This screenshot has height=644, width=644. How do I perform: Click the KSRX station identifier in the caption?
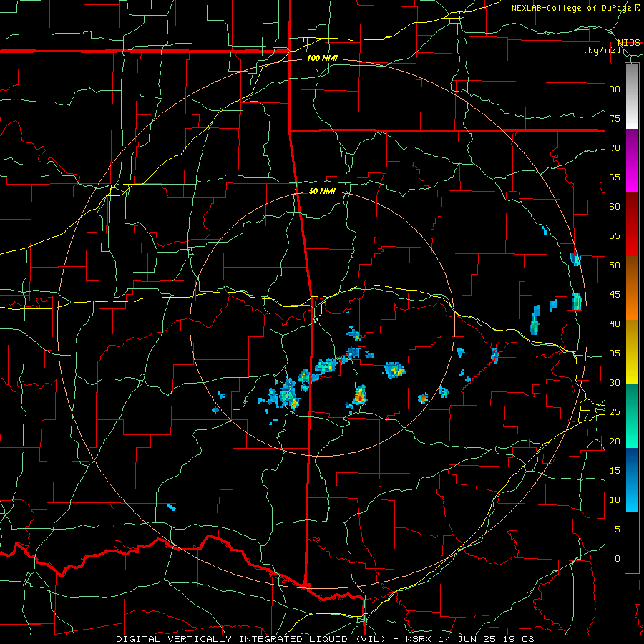tap(419, 639)
